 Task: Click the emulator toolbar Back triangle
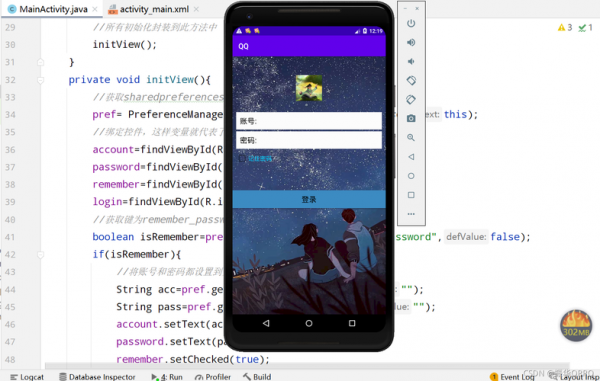coord(411,157)
